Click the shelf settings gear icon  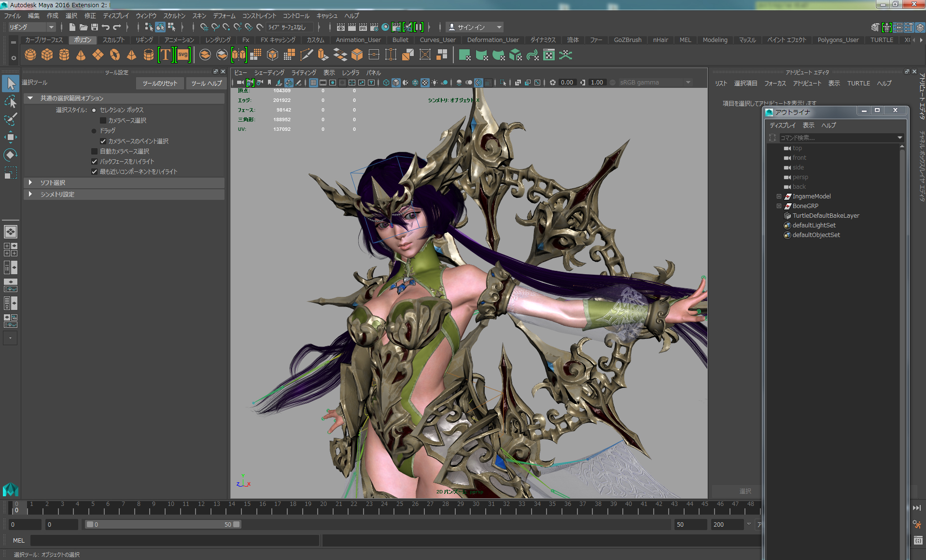(14, 58)
